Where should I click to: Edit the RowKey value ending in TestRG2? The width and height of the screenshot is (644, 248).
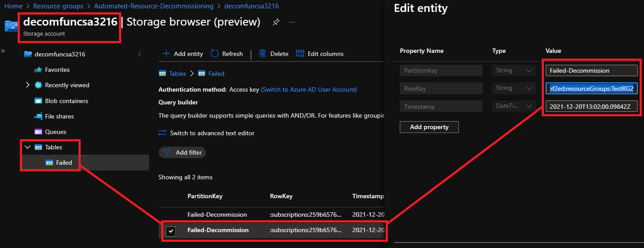pyautogui.click(x=592, y=89)
